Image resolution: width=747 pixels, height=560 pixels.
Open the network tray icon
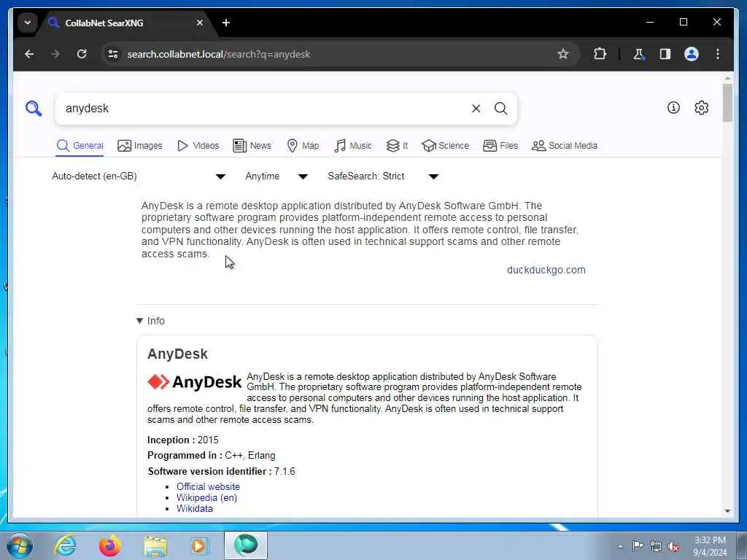click(x=656, y=546)
